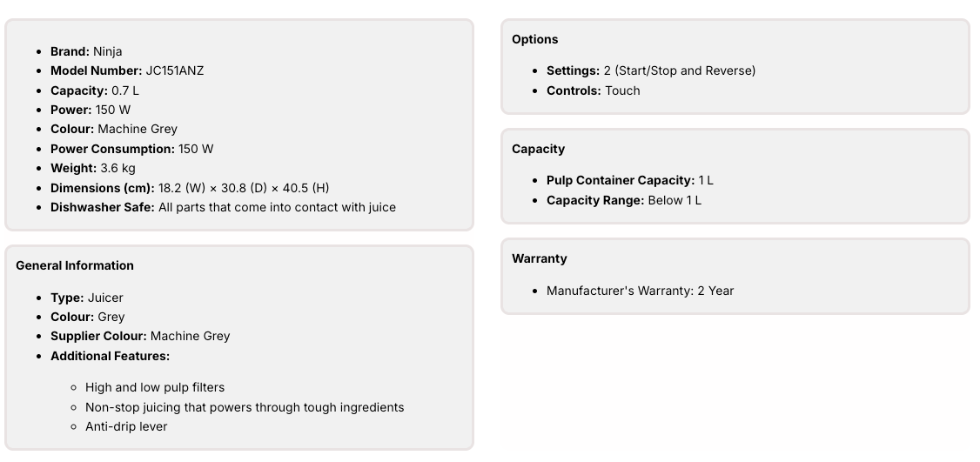
Task: Click the high and low pulp filters item
Action: click(155, 387)
